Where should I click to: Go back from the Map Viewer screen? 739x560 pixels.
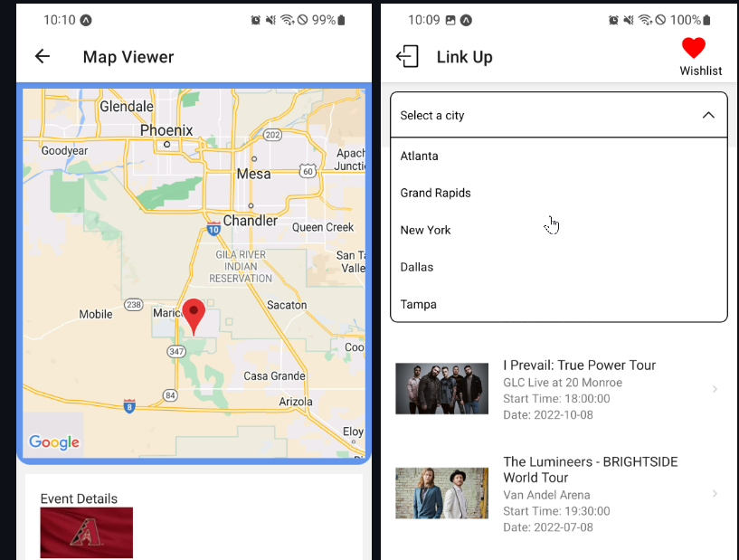coord(43,57)
